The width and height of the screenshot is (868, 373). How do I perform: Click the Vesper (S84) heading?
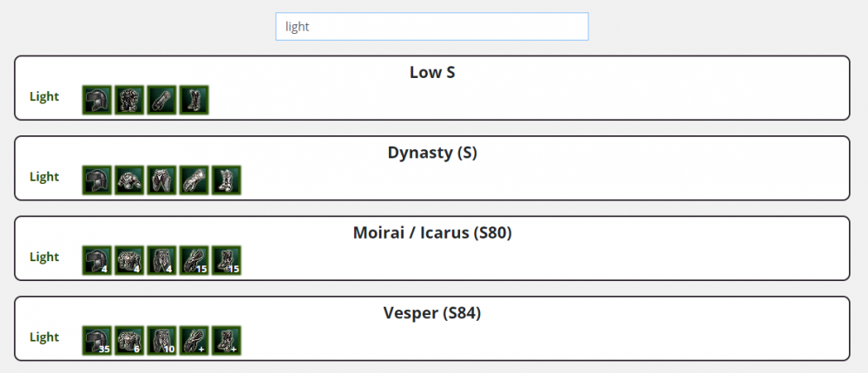point(431,313)
